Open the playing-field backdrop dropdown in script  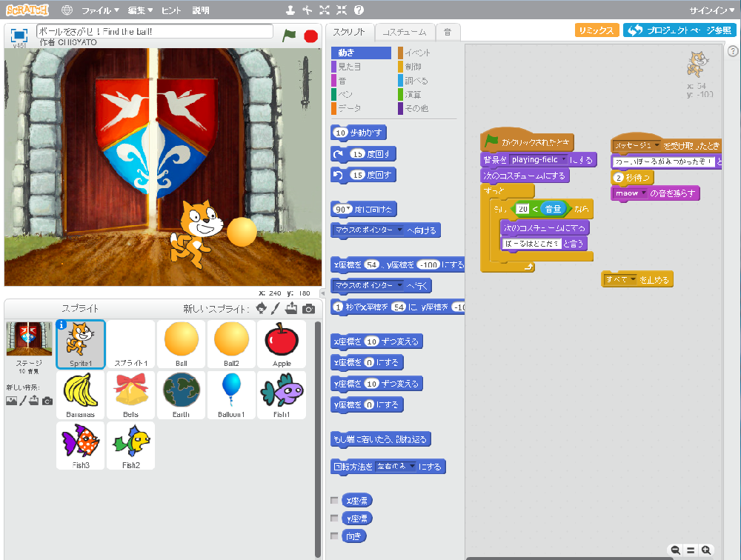564,160
